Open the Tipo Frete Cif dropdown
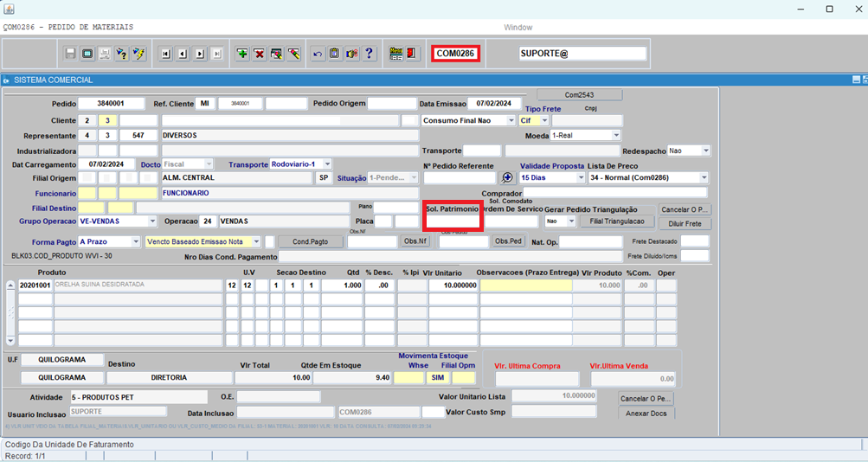This screenshot has width=868, height=462. [544, 120]
